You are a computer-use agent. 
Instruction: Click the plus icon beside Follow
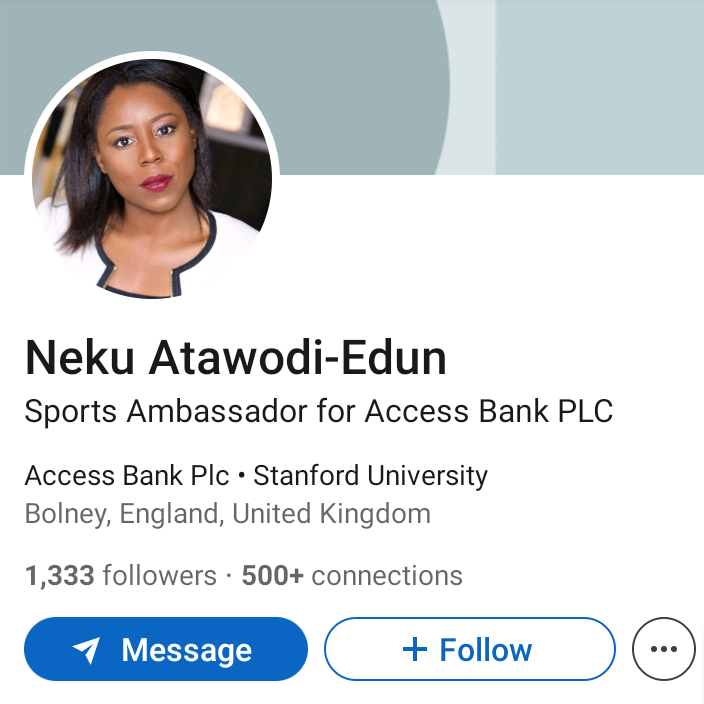(415, 649)
